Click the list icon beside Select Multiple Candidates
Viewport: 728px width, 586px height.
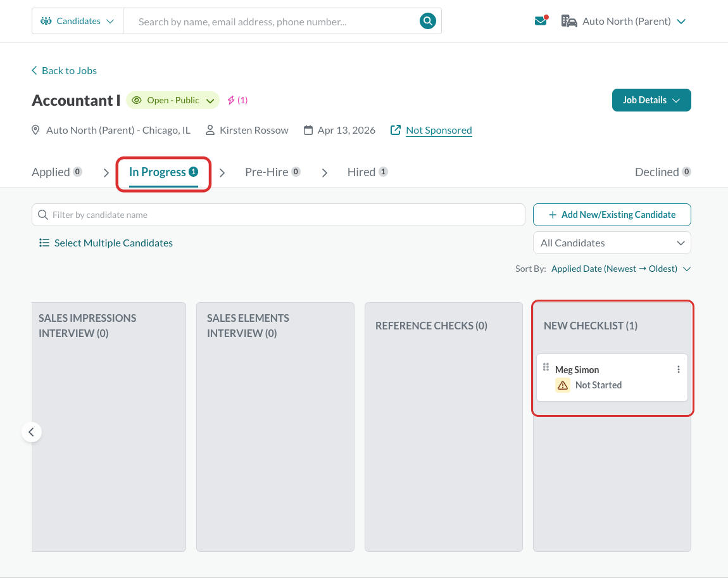coord(44,243)
